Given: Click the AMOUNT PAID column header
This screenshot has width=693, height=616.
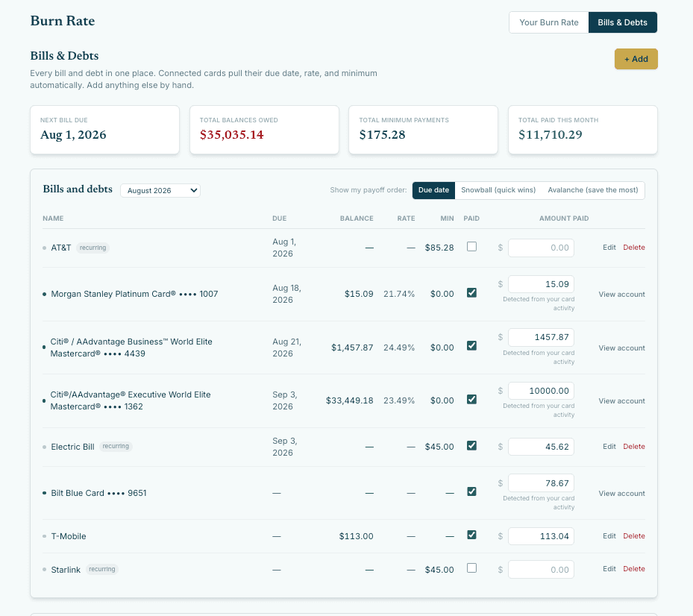Looking at the screenshot, I should tap(564, 219).
